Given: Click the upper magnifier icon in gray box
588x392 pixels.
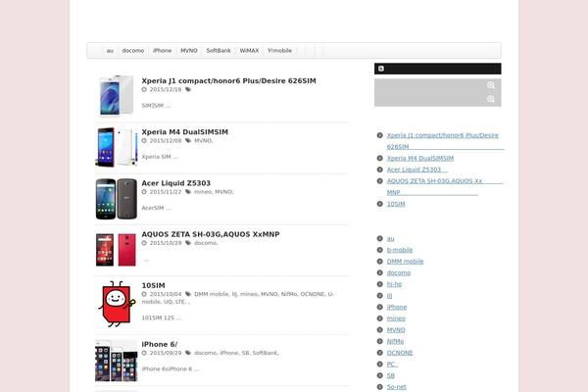Looking at the screenshot, I should coord(491,85).
